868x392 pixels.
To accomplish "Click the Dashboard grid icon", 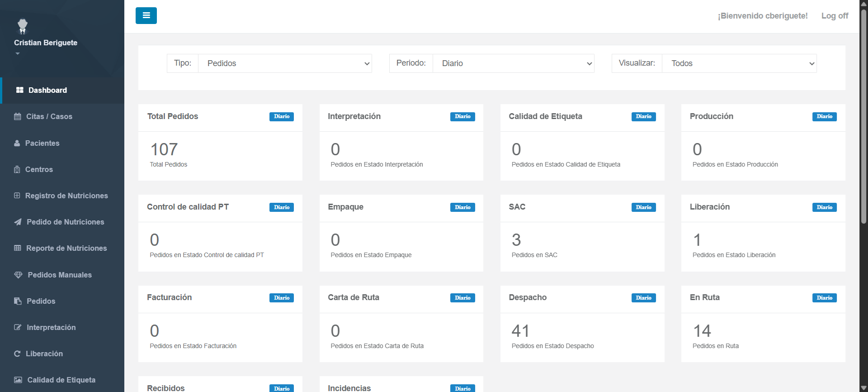I will coord(19,90).
